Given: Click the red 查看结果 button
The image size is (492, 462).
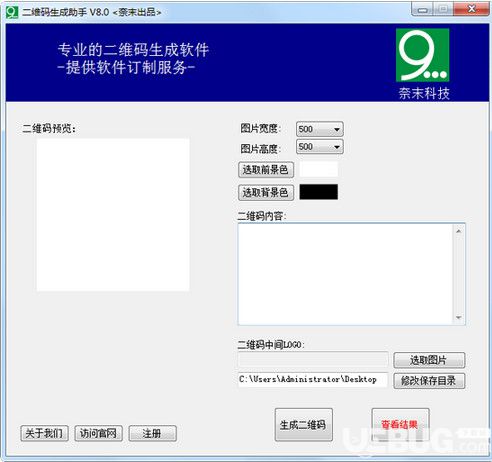Looking at the screenshot, I should (400, 425).
